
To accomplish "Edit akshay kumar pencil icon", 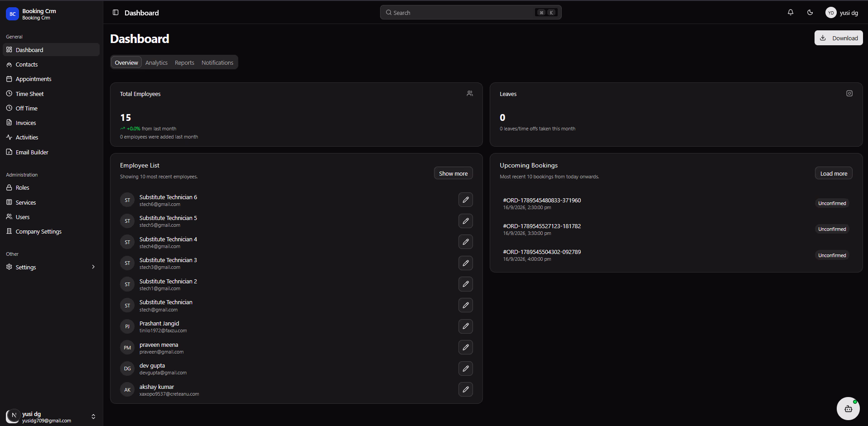I will click(x=466, y=389).
